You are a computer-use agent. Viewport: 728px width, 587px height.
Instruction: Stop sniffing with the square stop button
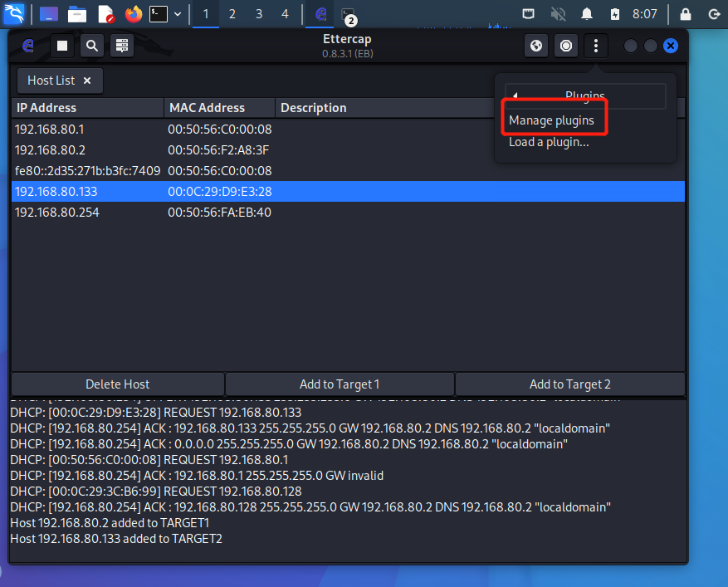pyautogui.click(x=62, y=46)
